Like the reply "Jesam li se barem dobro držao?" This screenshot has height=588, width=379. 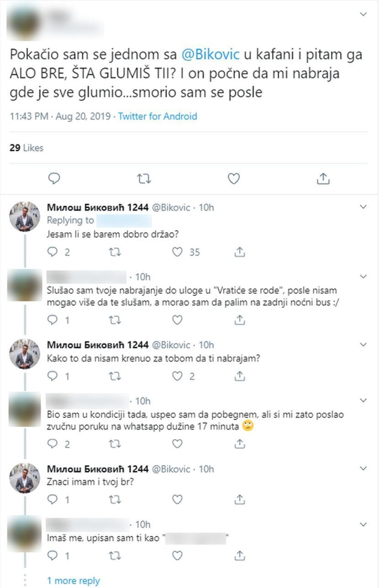tap(177, 252)
